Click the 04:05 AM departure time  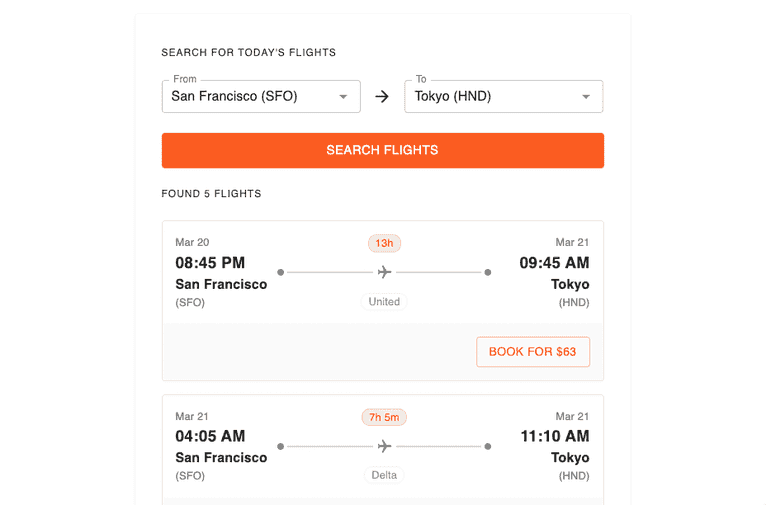coord(210,436)
